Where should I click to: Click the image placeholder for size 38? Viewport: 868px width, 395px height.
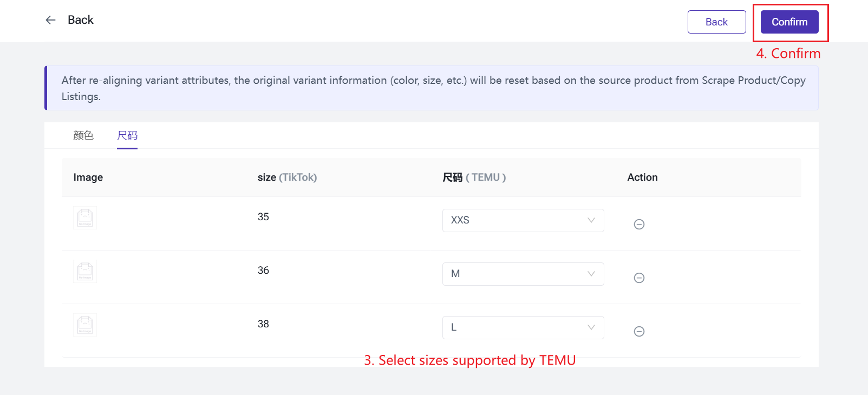pos(85,325)
